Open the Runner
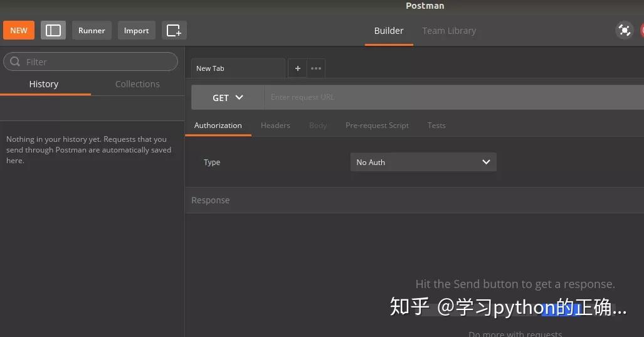Image resolution: width=644 pixels, height=337 pixels. click(92, 30)
